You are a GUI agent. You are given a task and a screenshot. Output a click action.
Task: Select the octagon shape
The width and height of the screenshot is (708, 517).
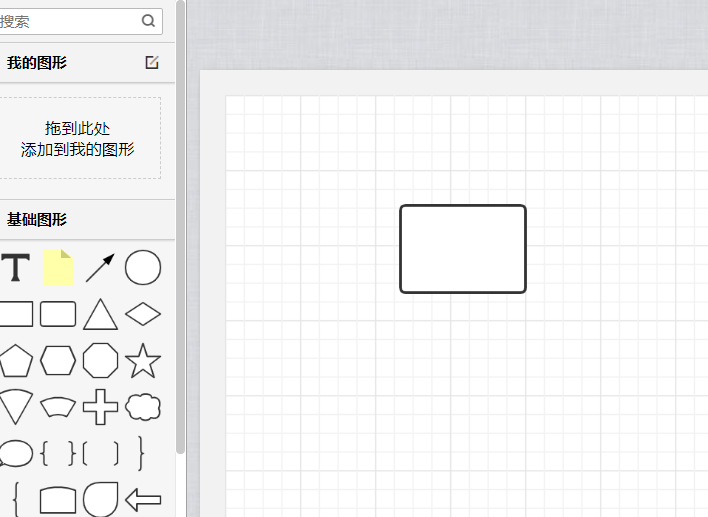(x=100, y=360)
